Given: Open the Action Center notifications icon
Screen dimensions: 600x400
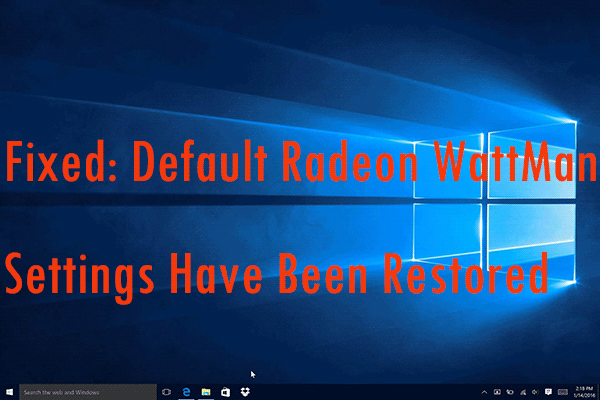Looking at the screenshot, I should (x=548, y=392).
